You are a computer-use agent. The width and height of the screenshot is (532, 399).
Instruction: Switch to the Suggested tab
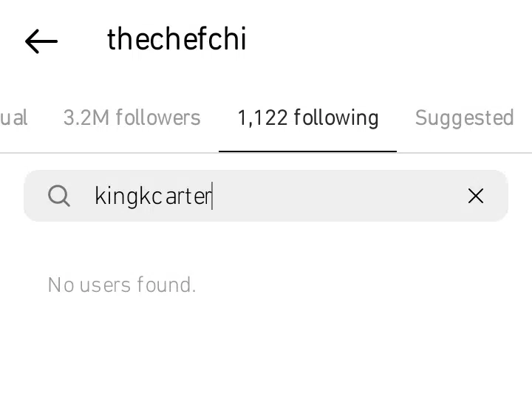(464, 118)
